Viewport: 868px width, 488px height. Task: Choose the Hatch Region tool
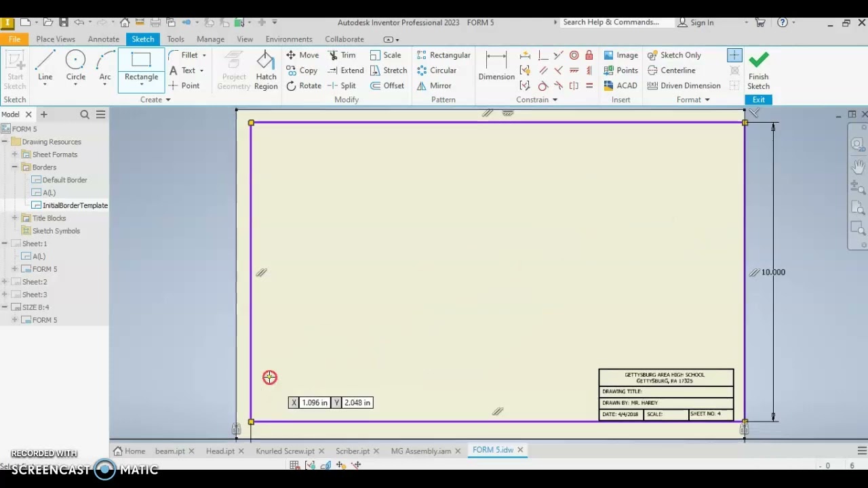tap(266, 71)
